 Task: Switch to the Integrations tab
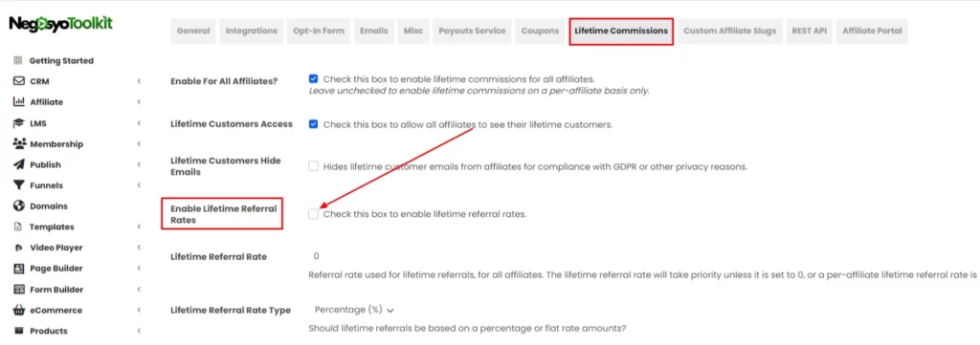tap(252, 31)
